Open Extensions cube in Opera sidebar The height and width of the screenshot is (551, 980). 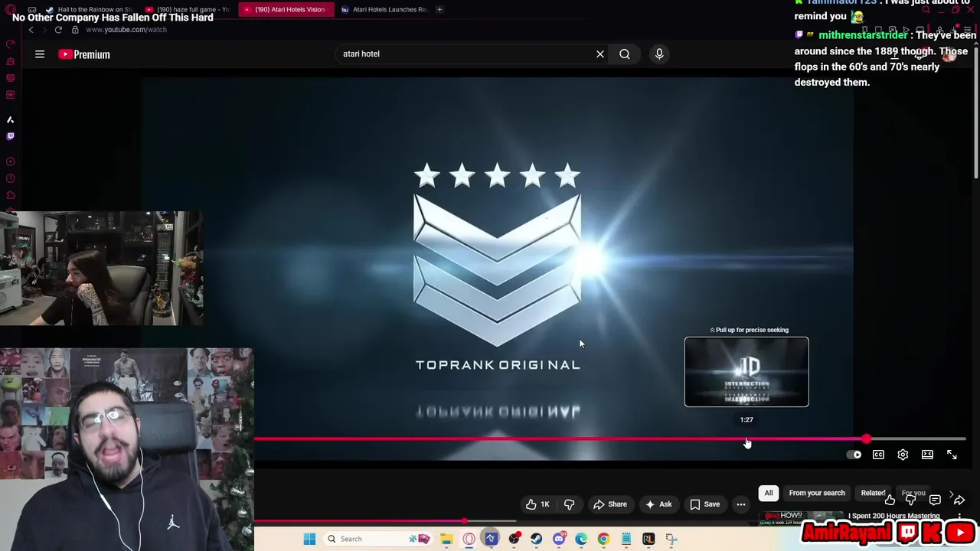pyautogui.click(x=11, y=195)
